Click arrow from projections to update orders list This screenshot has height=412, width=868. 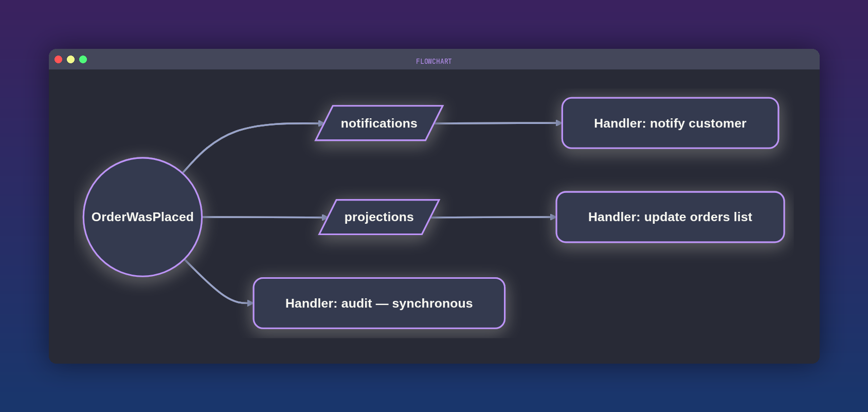[x=494, y=217]
